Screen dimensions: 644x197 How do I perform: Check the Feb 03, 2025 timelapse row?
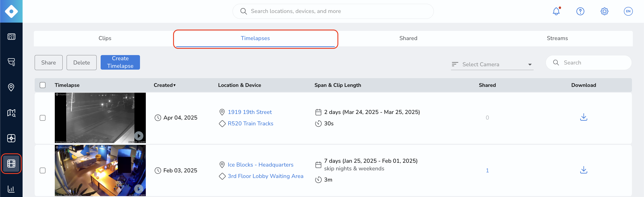click(43, 170)
